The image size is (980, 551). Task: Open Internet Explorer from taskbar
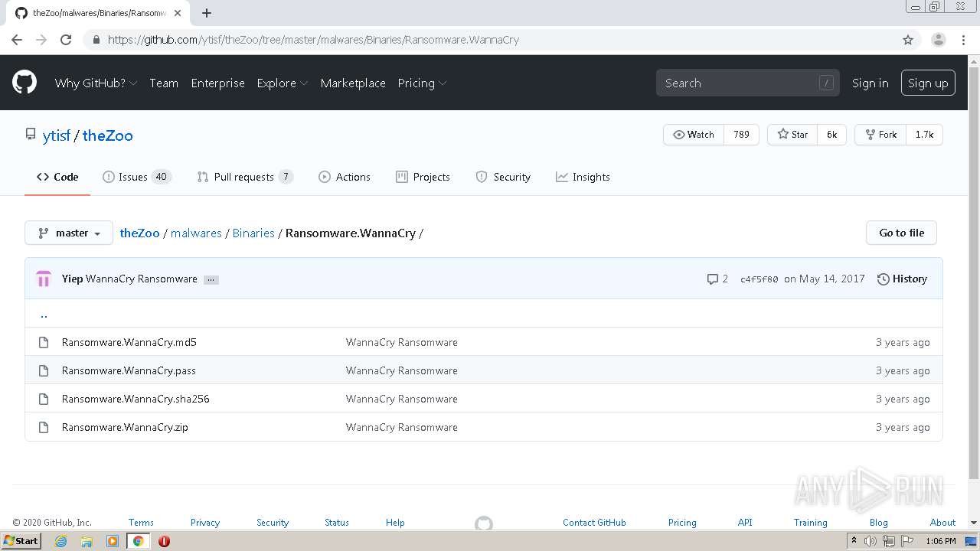[x=60, y=541]
